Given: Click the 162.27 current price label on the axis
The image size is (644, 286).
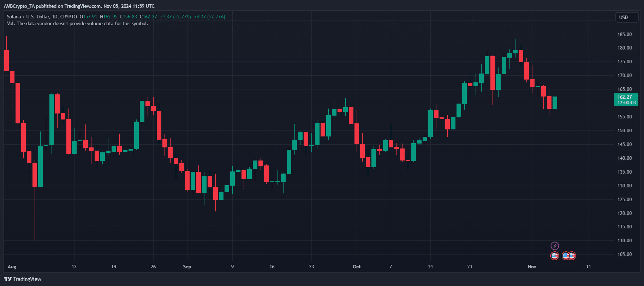Looking at the screenshot, I should [x=625, y=97].
